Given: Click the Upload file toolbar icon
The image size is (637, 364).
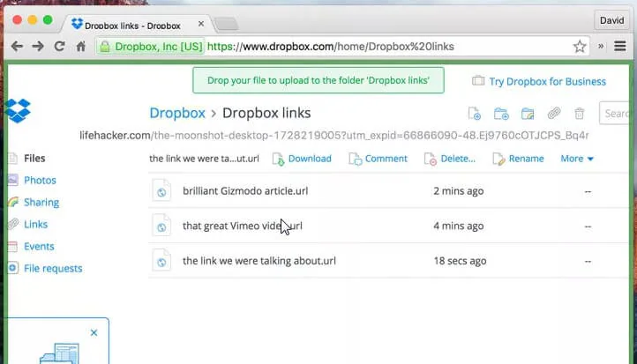Looking at the screenshot, I should (475, 114).
